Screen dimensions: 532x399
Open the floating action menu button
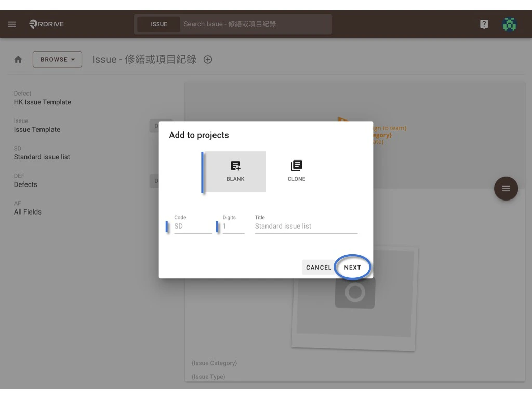click(x=506, y=189)
